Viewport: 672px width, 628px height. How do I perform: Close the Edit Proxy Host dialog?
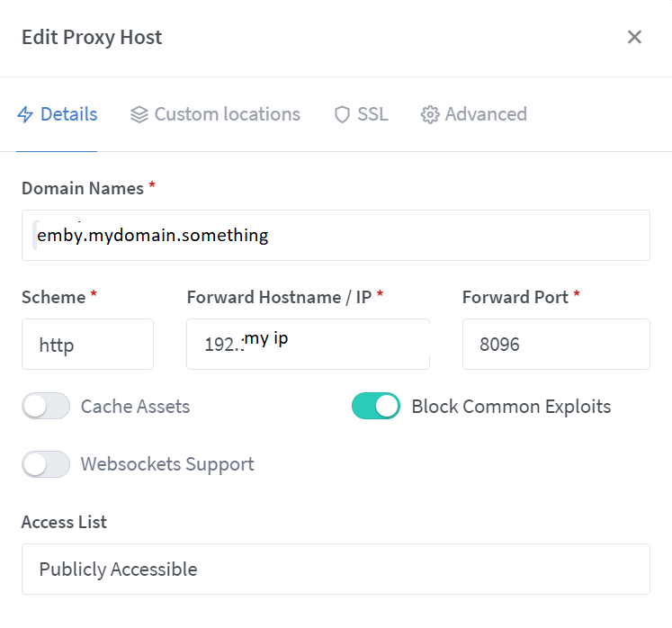pos(634,37)
